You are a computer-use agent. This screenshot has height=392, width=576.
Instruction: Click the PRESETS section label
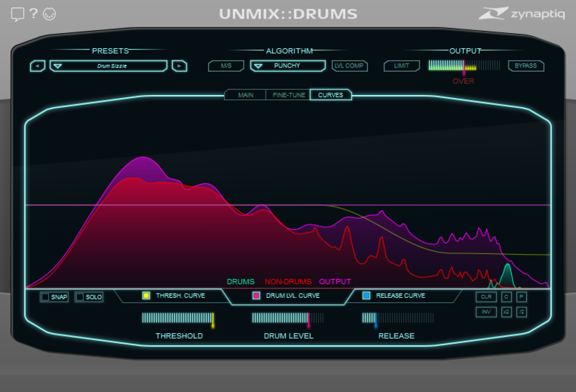(110, 51)
